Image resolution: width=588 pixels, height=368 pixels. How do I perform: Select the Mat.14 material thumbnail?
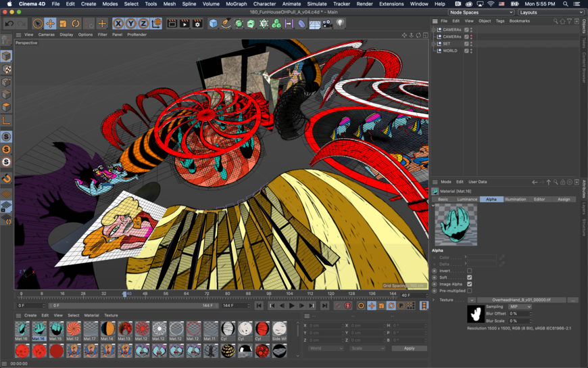point(107,330)
